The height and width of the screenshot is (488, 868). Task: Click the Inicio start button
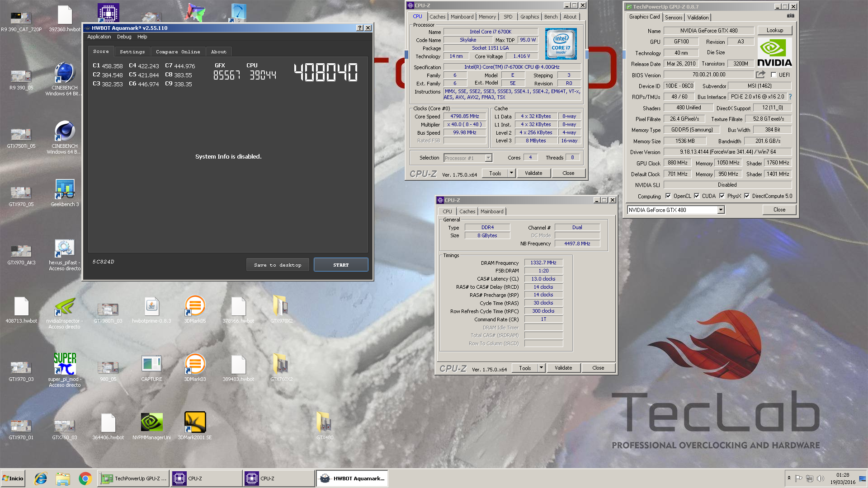(13, 479)
